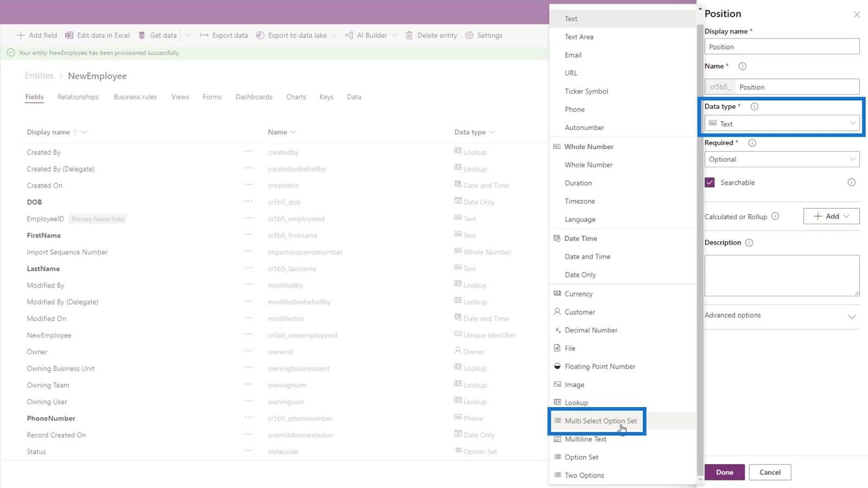Close the Position panel with X
Viewport: 868px width, 488px height.
857,15
